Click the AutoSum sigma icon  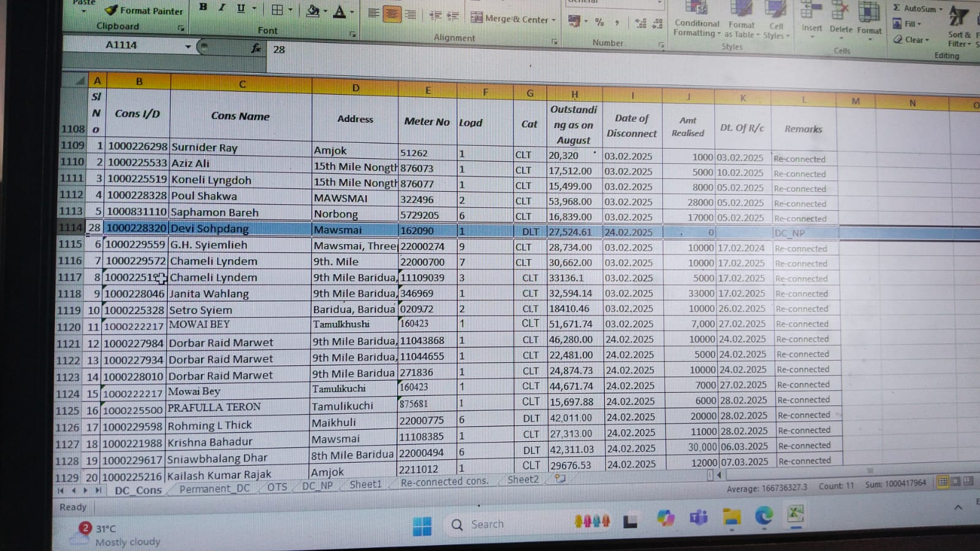pos(897,8)
